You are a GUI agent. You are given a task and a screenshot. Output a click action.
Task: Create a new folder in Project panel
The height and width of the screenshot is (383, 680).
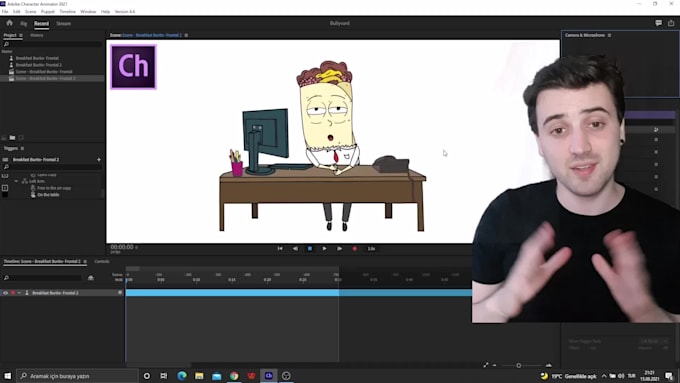tap(12, 137)
